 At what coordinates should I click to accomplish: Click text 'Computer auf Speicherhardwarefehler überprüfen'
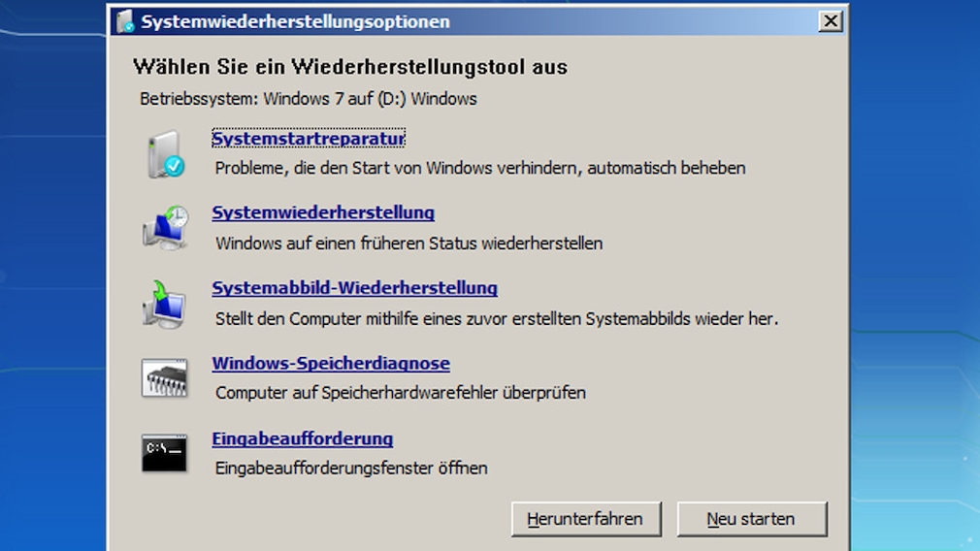(401, 393)
